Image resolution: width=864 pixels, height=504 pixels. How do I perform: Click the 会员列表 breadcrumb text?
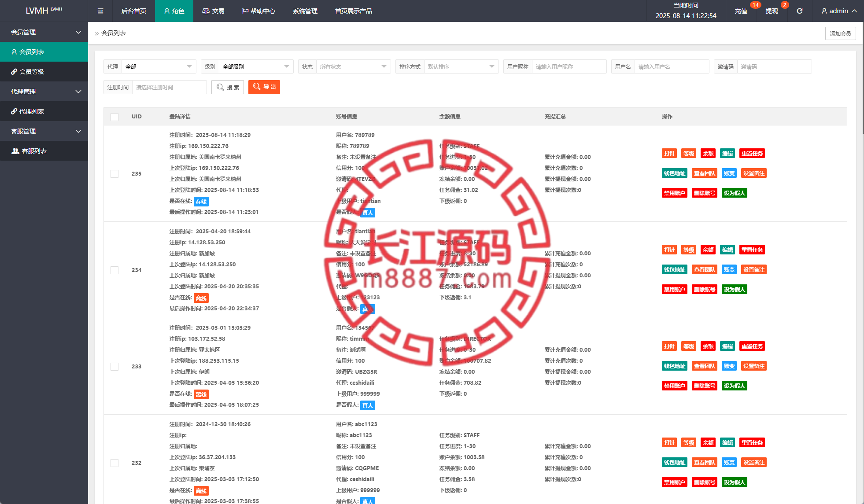point(114,33)
